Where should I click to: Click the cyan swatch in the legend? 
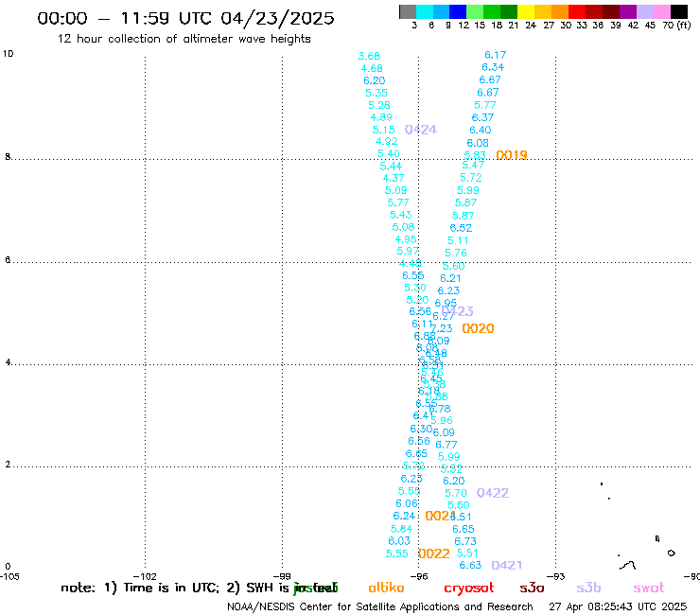coord(425,11)
